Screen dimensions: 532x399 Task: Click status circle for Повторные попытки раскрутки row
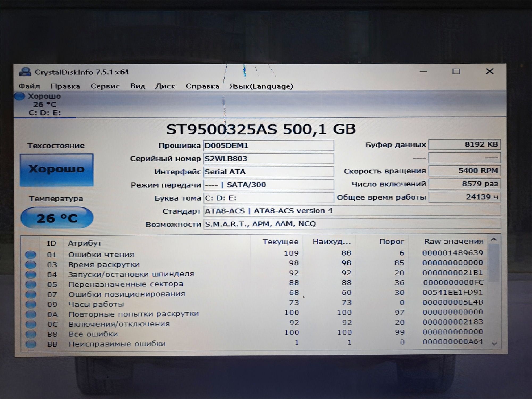click(x=31, y=314)
